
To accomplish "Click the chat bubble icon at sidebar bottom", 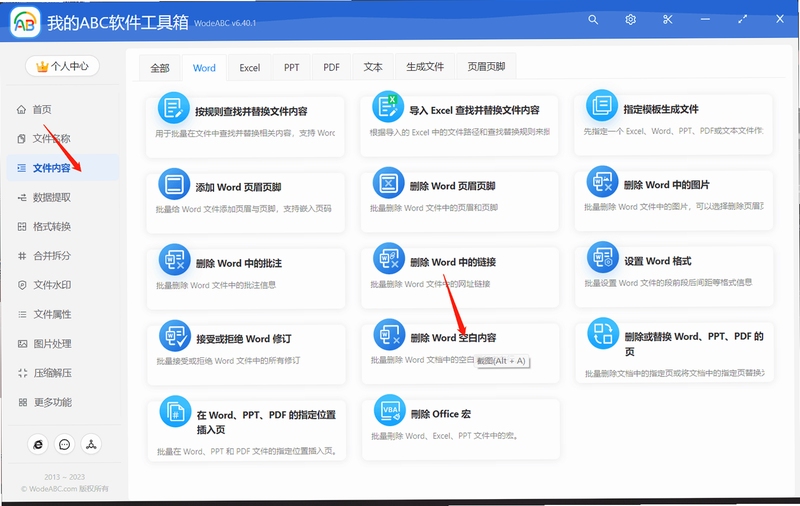I will (64, 445).
